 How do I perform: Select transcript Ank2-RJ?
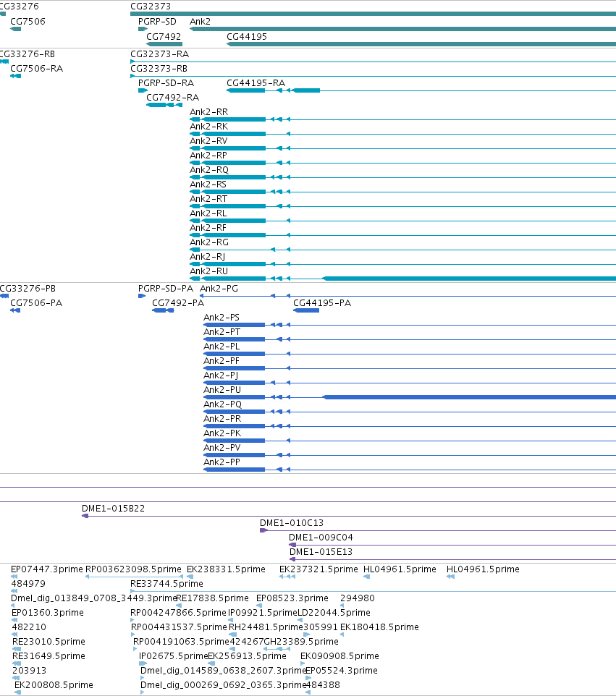coord(208,257)
